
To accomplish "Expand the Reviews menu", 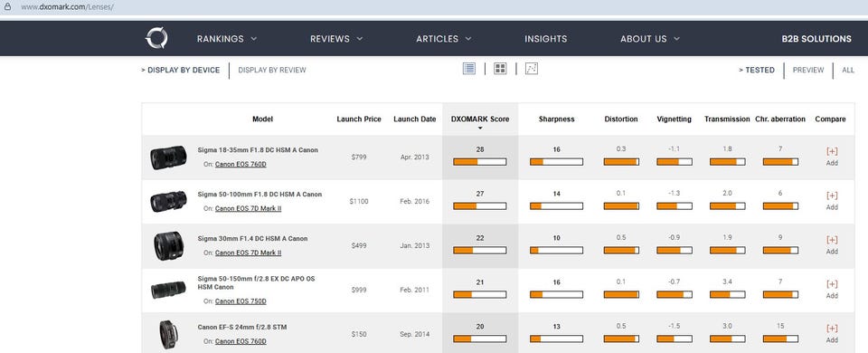I will 336,39.
